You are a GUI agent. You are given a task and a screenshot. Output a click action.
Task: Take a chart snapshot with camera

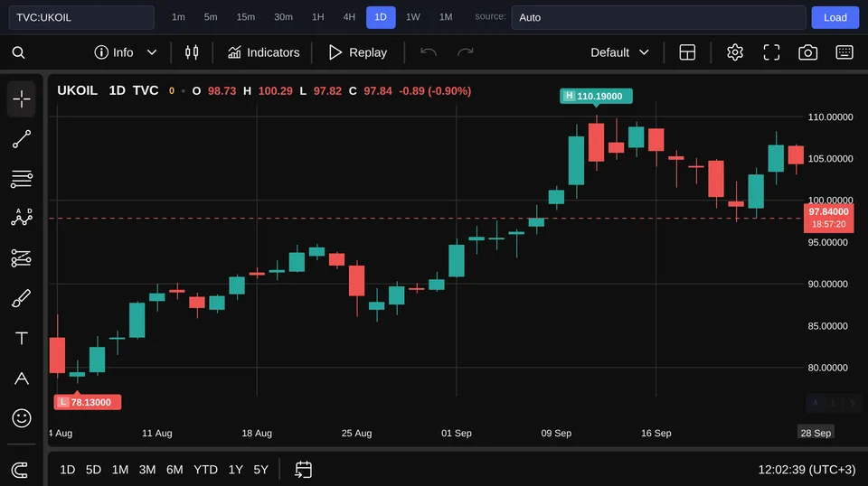807,52
